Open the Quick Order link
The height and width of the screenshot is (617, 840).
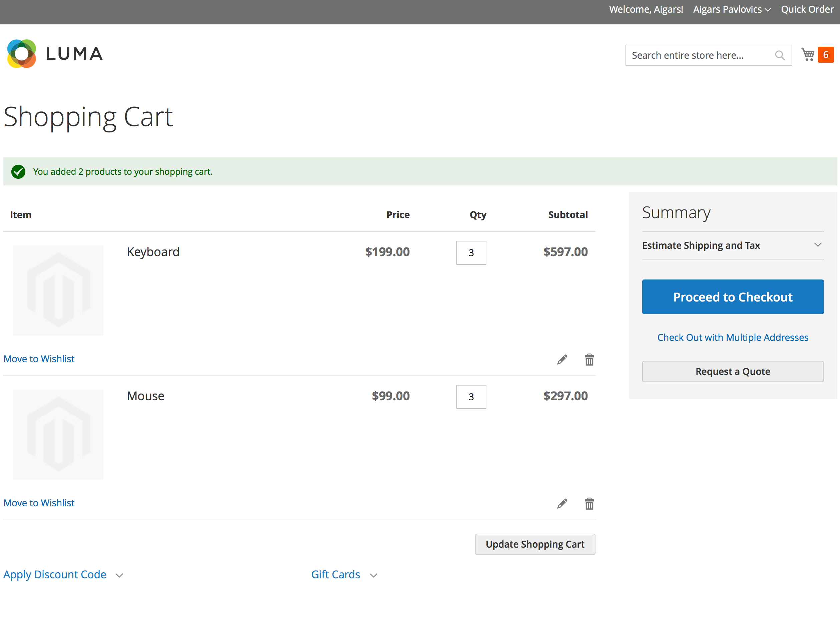click(x=807, y=9)
